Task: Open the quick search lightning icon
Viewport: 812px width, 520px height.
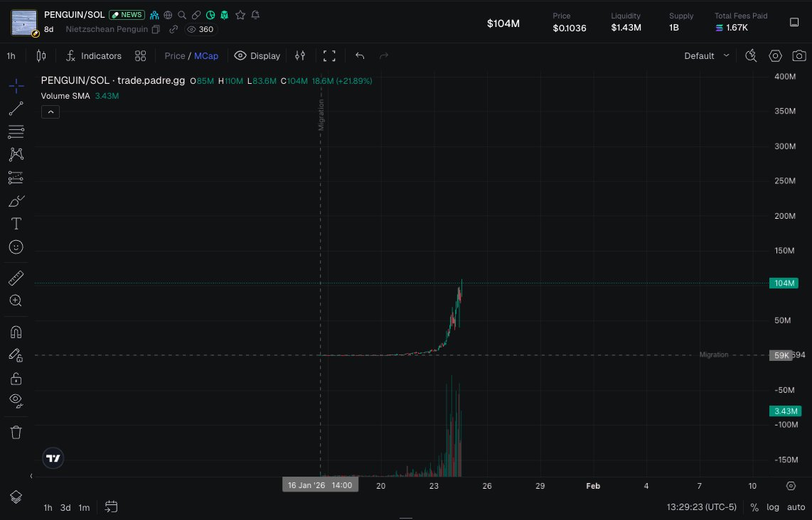Action: point(751,56)
